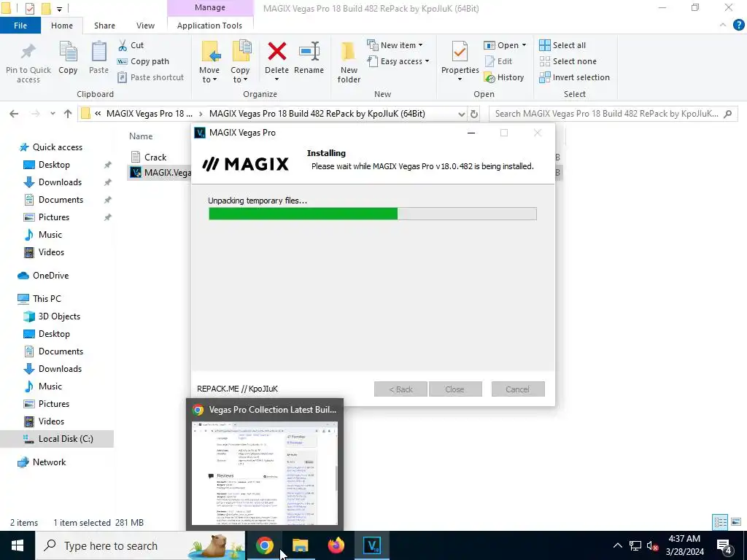Collapse the ribbon with the chevron

[x=723, y=26]
